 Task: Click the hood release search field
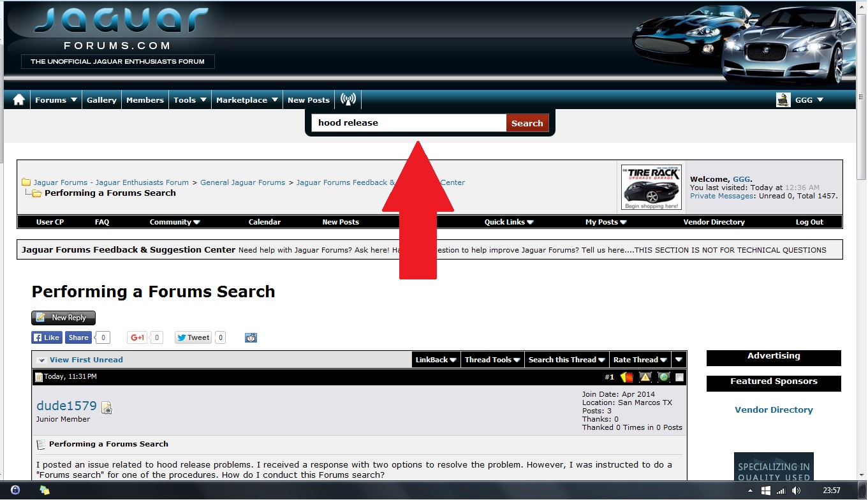(409, 123)
